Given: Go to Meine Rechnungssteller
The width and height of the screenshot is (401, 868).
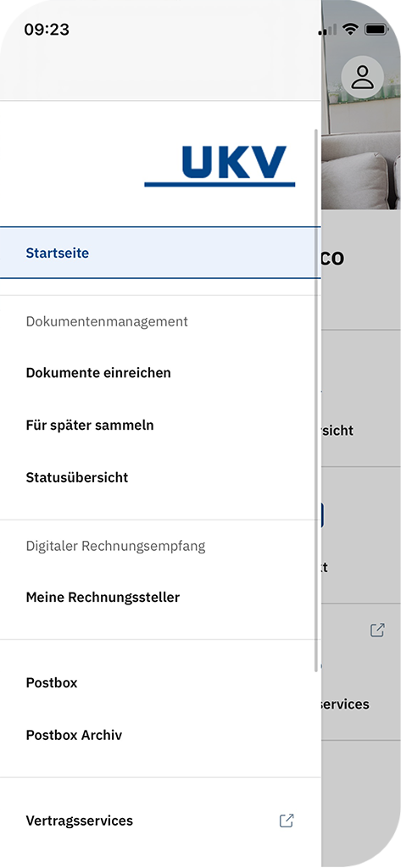Looking at the screenshot, I should pyautogui.click(x=160, y=598).
